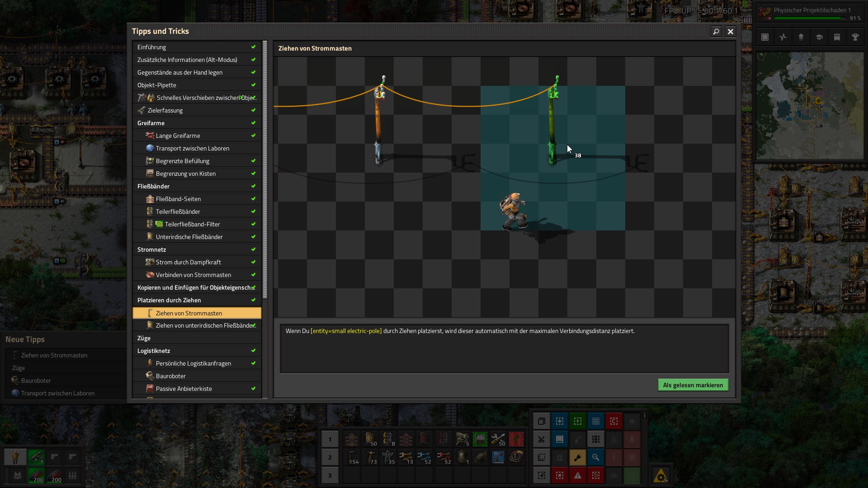Viewport: 868px width, 488px height.
Task: Open 'Strom durch Dampfkraft' tip
Action: tap(197, 262)
